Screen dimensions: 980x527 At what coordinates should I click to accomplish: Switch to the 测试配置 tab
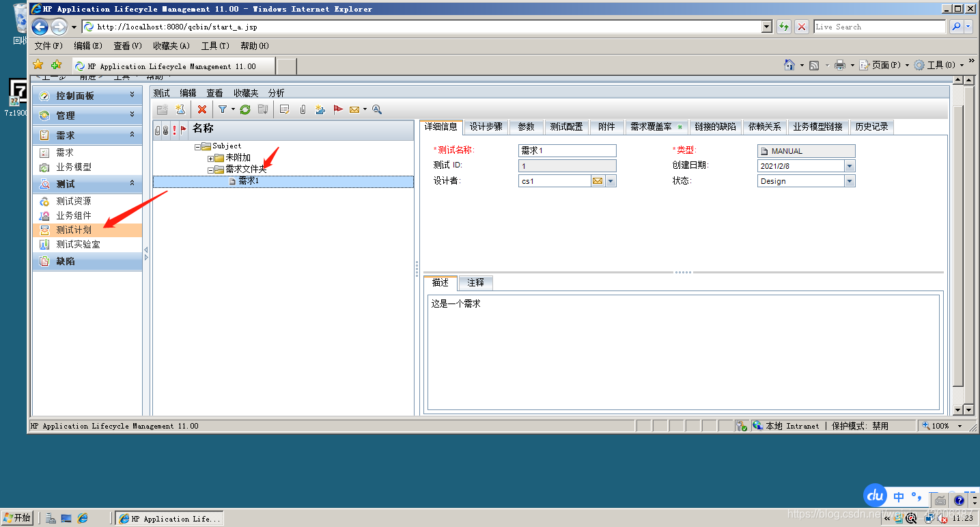click(567, 127)
